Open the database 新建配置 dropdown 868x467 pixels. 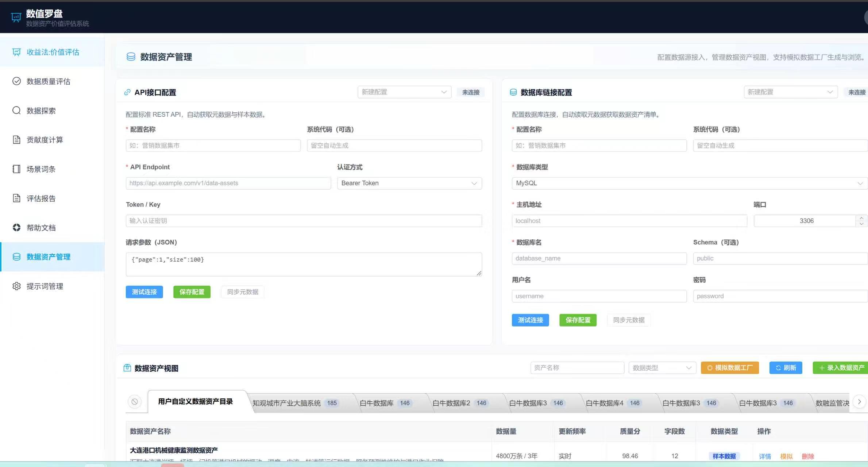pyautogui.click(x=790, y=92)
